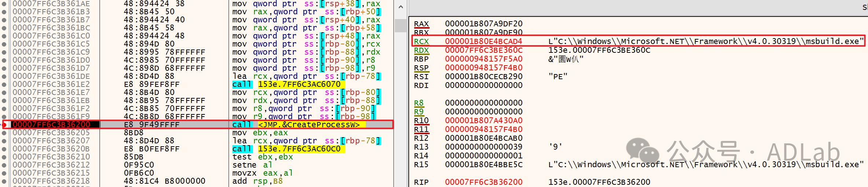Viewport: 868px width, 187px height.
Task: Select the test ebx,ebx instruction
Action: click(x=262, y=157)
